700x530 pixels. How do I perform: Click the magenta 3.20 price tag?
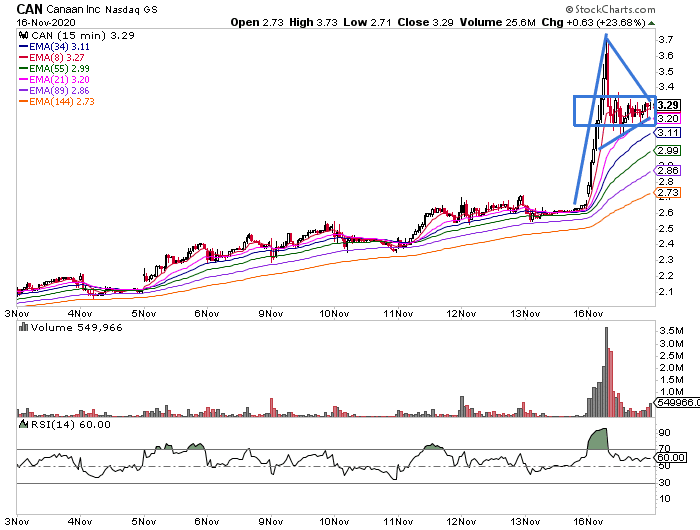667,119
